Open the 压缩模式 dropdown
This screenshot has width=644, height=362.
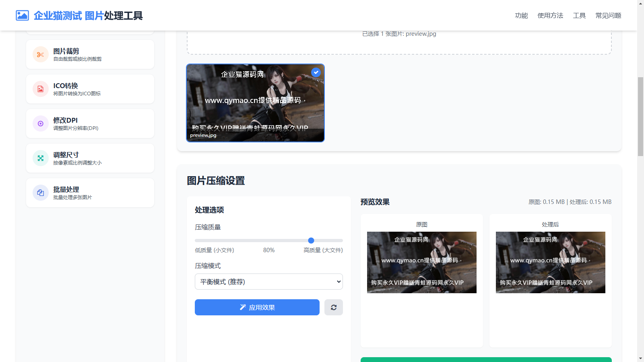pyautogui.click(x=268, y=282)
